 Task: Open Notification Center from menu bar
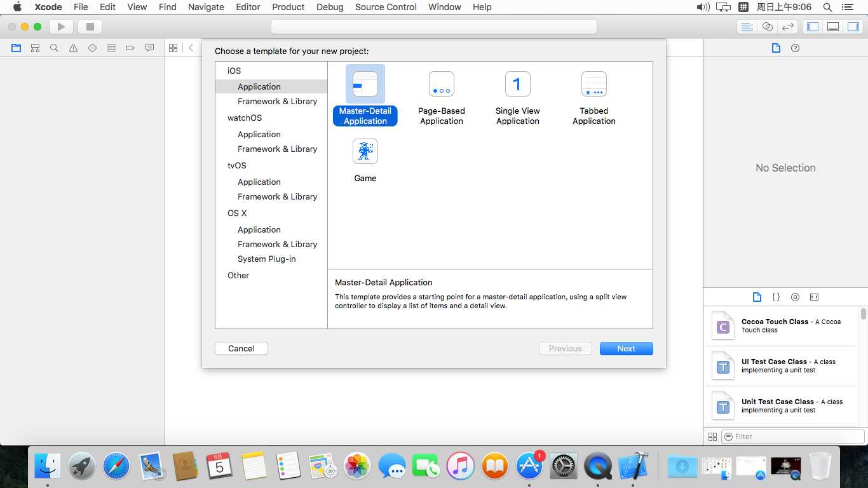pyautogui.click(x=846, y=7)
